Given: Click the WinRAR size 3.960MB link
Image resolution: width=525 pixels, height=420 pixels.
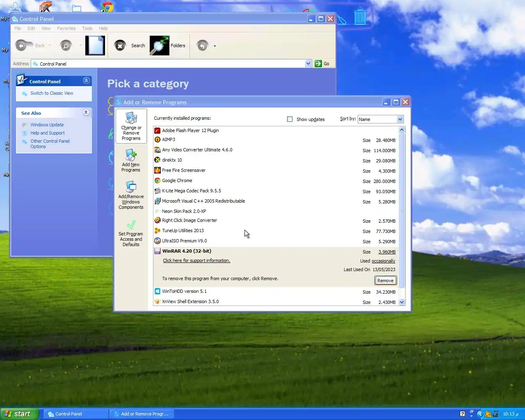Looking at the screenshot, I should click(387, 252).
